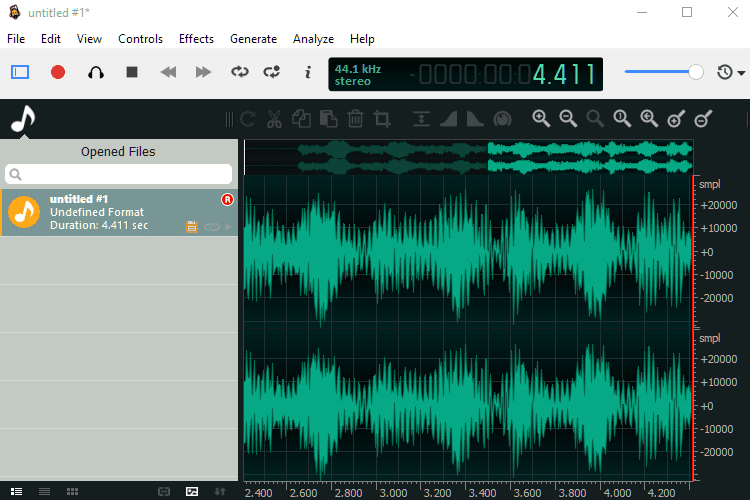Click the Opened Files panel header

[119, 152]
